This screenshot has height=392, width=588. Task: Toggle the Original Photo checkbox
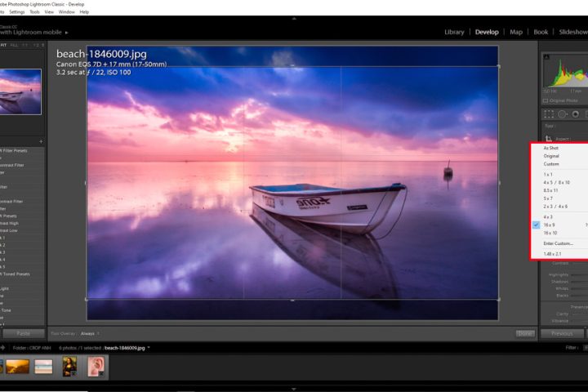(x=546, y=101)
